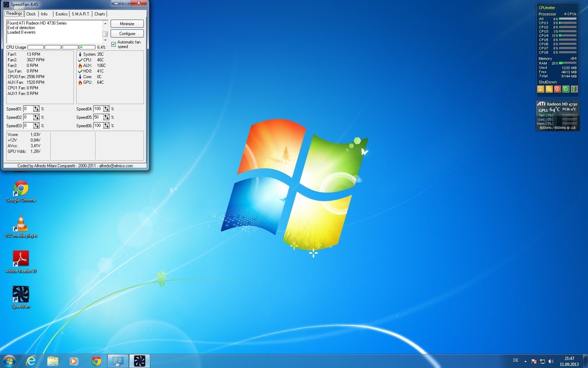Launch the SpeedFan desktop shortcut
This screenshot has height=368, width=588.
(21, 297)
